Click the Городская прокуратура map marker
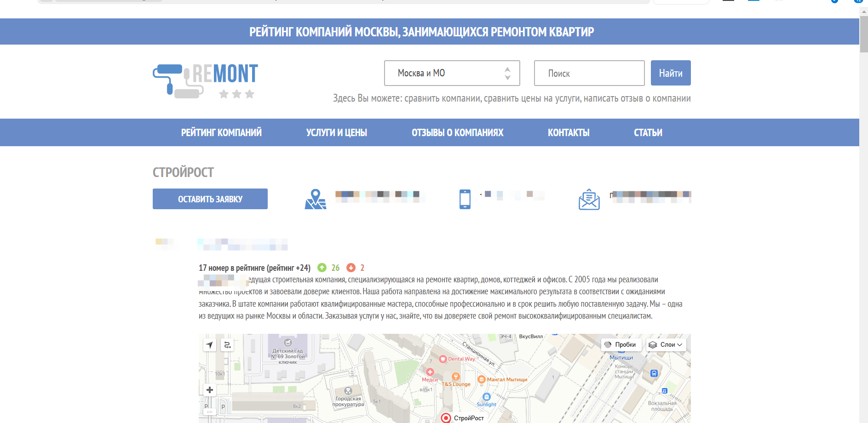Screen dimensions: 868x423 coord(348,391)
